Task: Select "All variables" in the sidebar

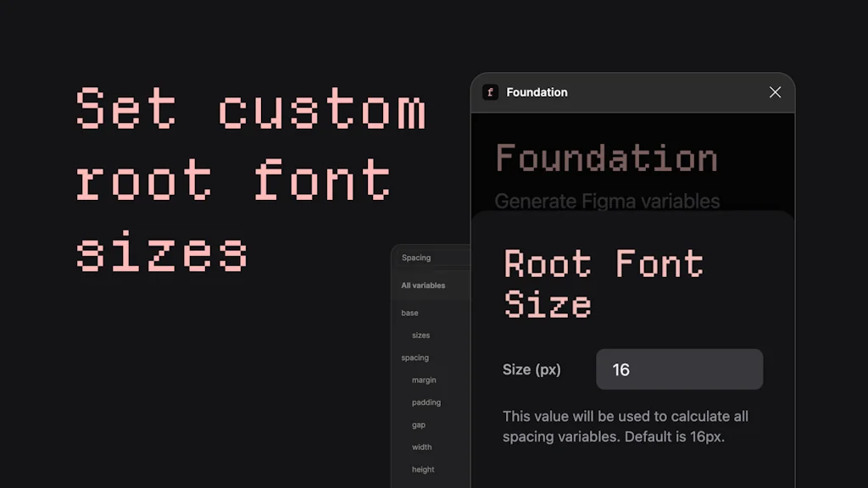Action: pyautogui.click(x=423, y=285)
